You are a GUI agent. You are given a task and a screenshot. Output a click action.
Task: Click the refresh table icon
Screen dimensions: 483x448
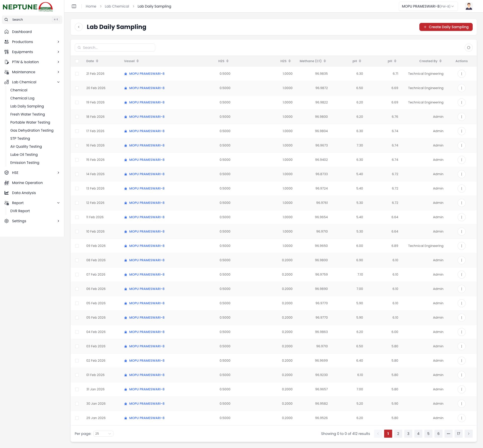click(468, 48)
